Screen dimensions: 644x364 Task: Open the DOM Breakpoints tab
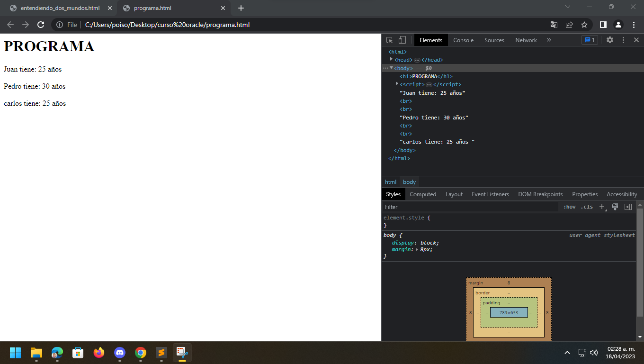[x=540, y=194]
